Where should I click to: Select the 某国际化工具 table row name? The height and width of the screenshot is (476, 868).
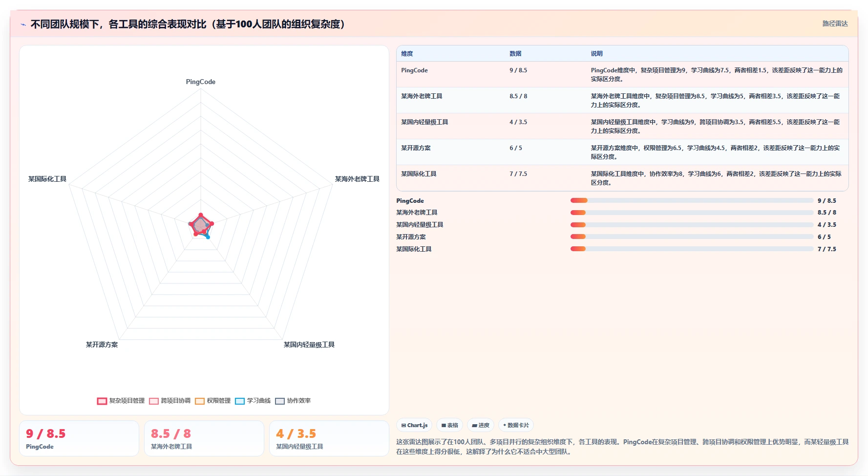[x=419, y=174]
